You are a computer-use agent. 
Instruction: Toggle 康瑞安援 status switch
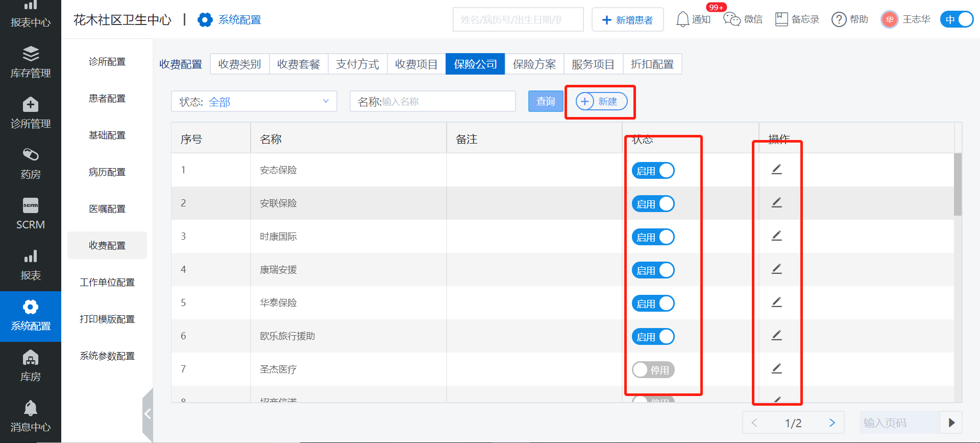tap(653, 270)
